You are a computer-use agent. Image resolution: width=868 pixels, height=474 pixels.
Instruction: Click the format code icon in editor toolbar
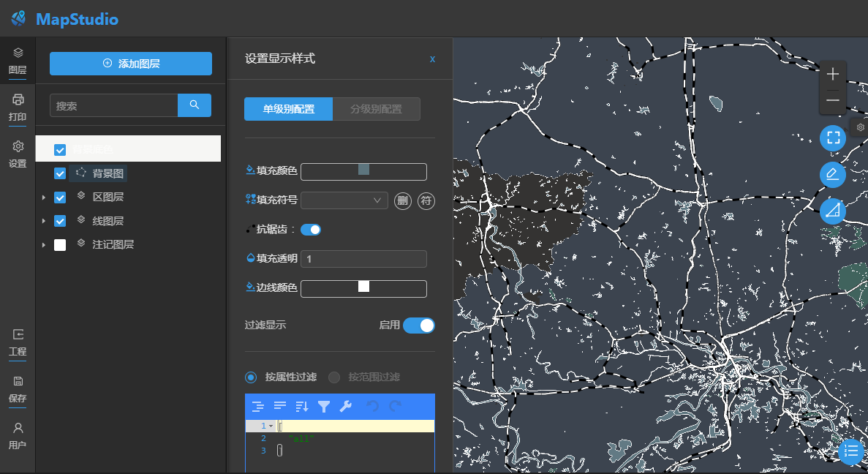tap(258, 407)
